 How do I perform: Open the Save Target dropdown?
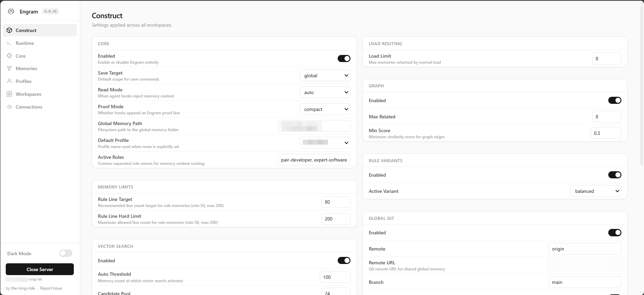pos(325,76)
